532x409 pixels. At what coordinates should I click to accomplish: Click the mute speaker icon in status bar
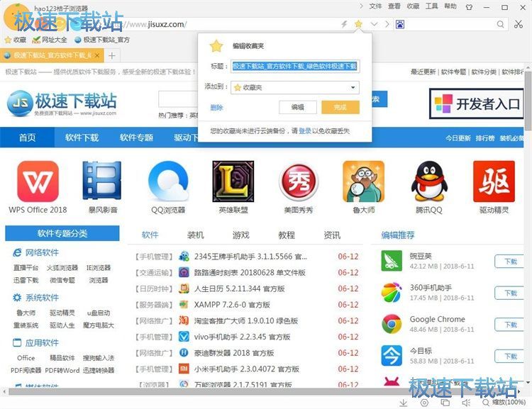pyautogui.click(x=466, y=403)
